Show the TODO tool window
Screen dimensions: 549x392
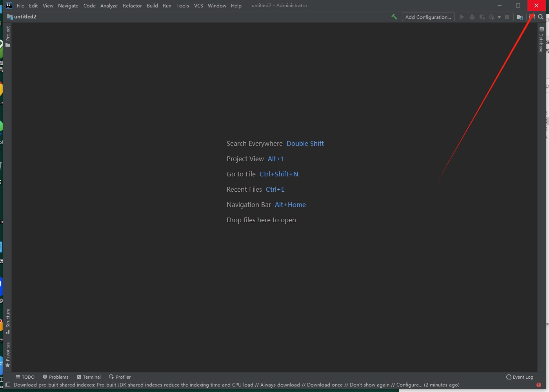(25, 377)
